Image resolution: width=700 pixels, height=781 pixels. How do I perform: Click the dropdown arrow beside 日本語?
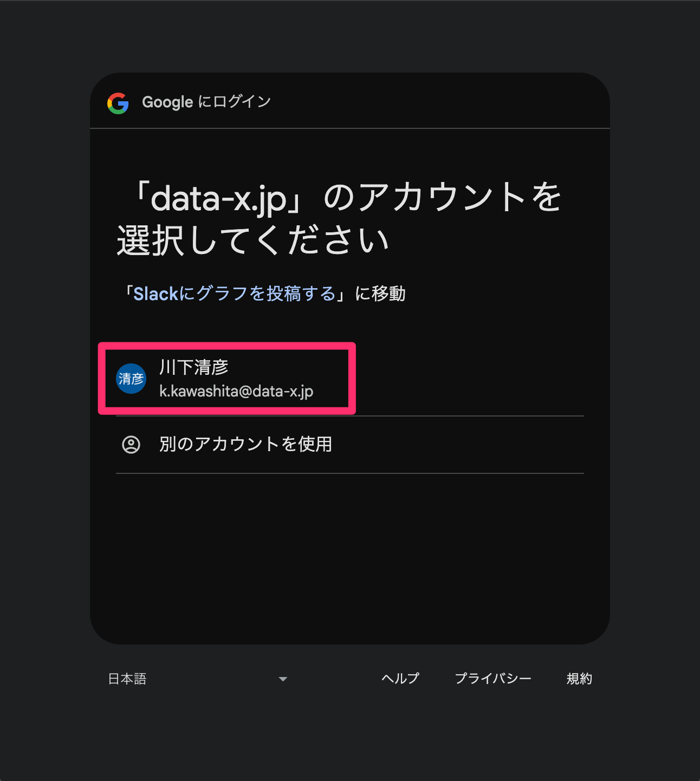283,679
